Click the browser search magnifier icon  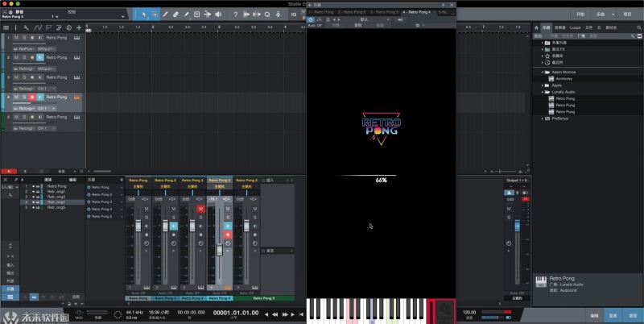click(x=639, y=27)
